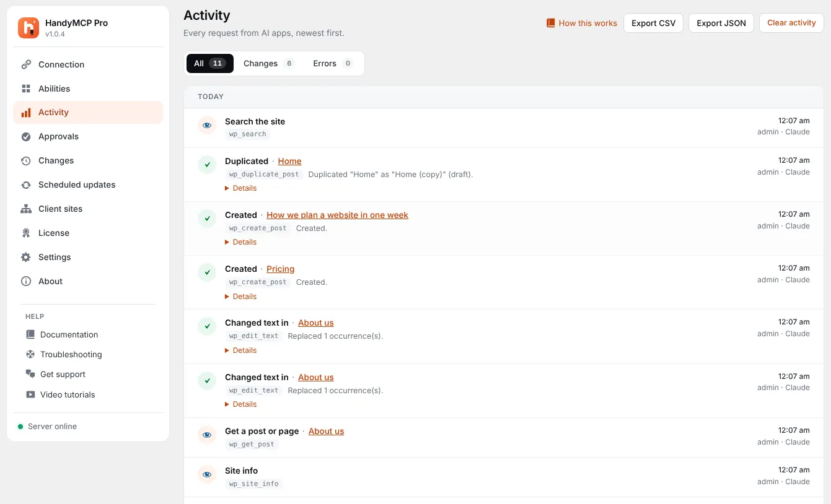Click the Troubleshooting lifebuoy icon
Image resolution: width=831 pixels, height=504 pixels.
click(x=30, y=355)
